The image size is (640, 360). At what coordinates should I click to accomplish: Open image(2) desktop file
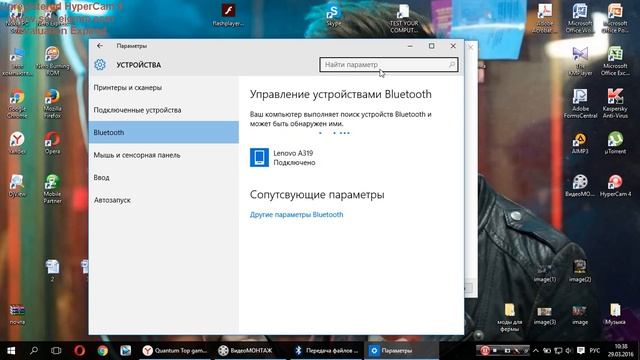click(580, 272)
